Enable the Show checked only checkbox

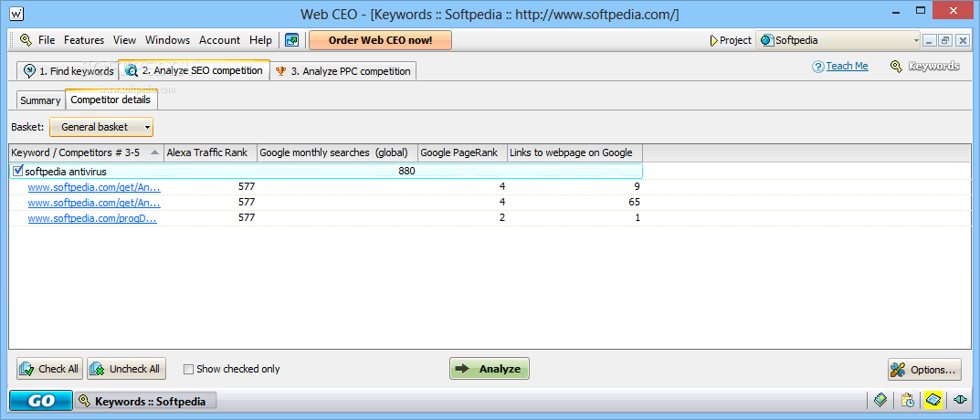pos(188,370)
